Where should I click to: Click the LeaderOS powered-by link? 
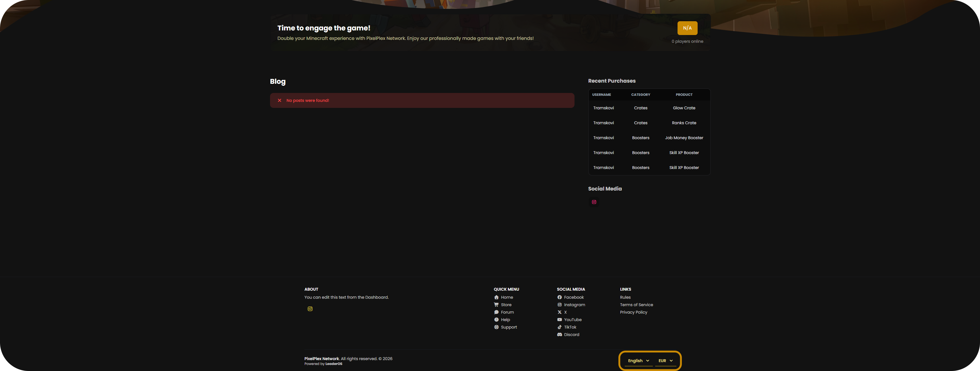pos(334,364)
